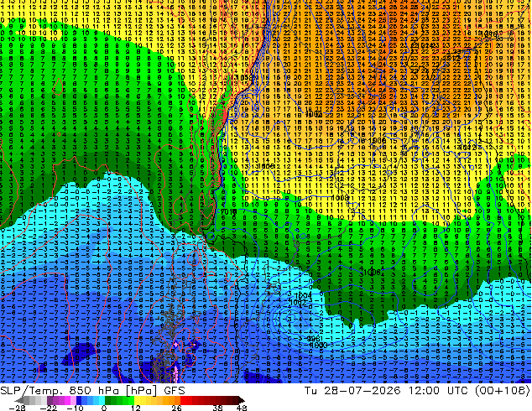Pick the dark green segment right of 0
The width and height of the screenshot is (532, 411).
click(108, 400)
